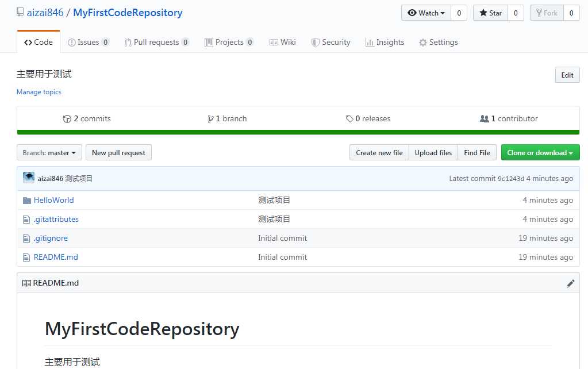Open the README.md file in file list
Image resolution: width=588 pixels, height=369 pixels.
click(x=56, y=257)
